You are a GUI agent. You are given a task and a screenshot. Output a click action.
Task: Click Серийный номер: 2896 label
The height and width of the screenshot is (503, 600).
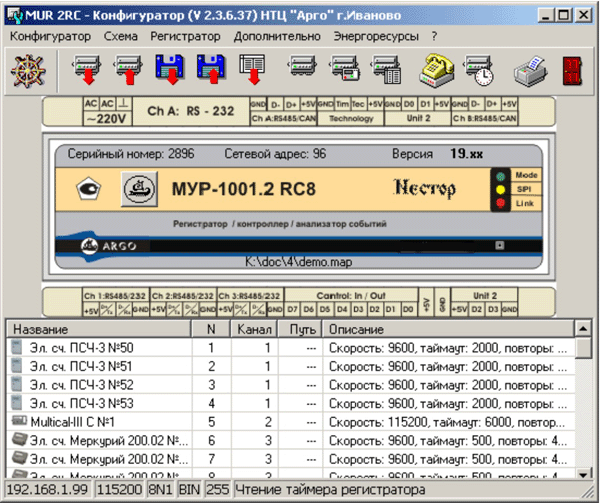131,154
